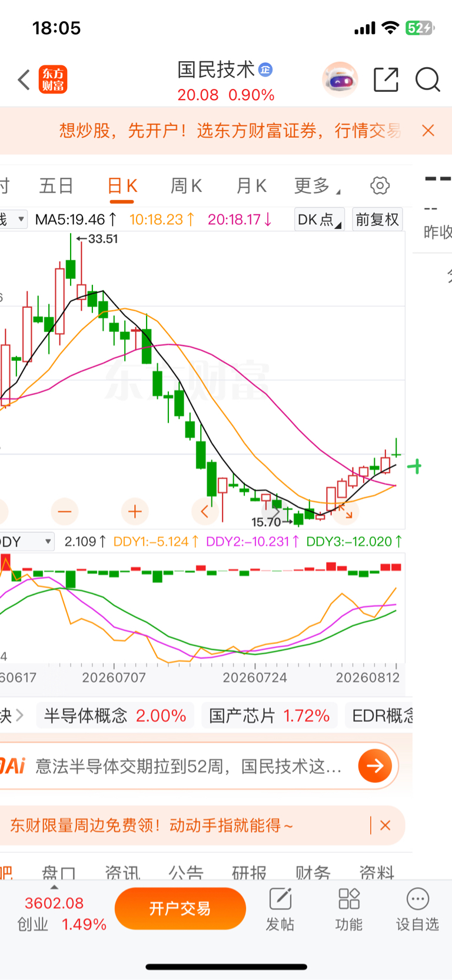Viewport: 452px width, 980px height.
Task: Tap the cellular signal bars icon
Action: point(365,28)
